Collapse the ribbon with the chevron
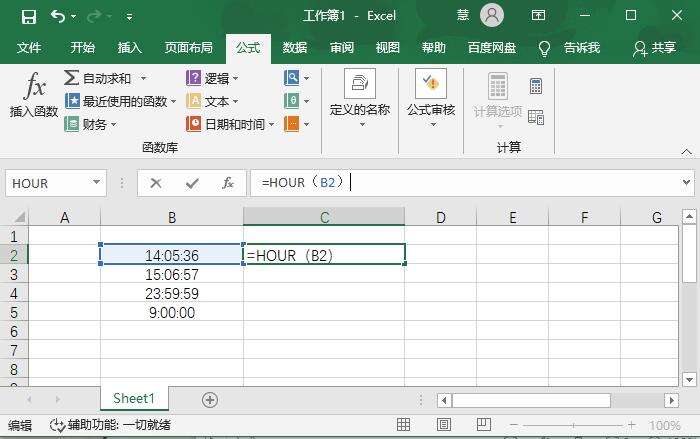This screenshot has height=439, width=700. [x=687, y=152]
